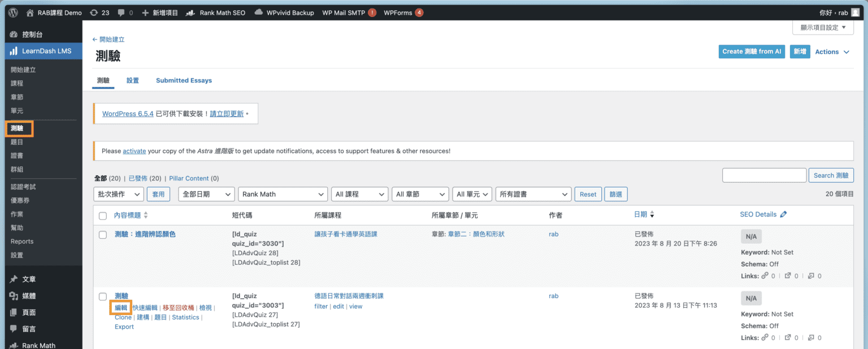Click the WPvivid Backup cloud icon
The image size is (868, 349).
[259, 12]
